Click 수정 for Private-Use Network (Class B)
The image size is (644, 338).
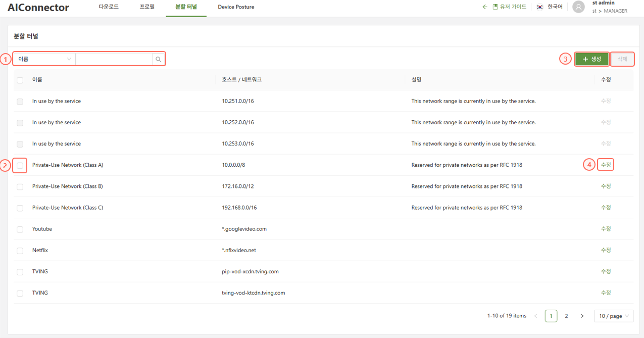(606, 186)
